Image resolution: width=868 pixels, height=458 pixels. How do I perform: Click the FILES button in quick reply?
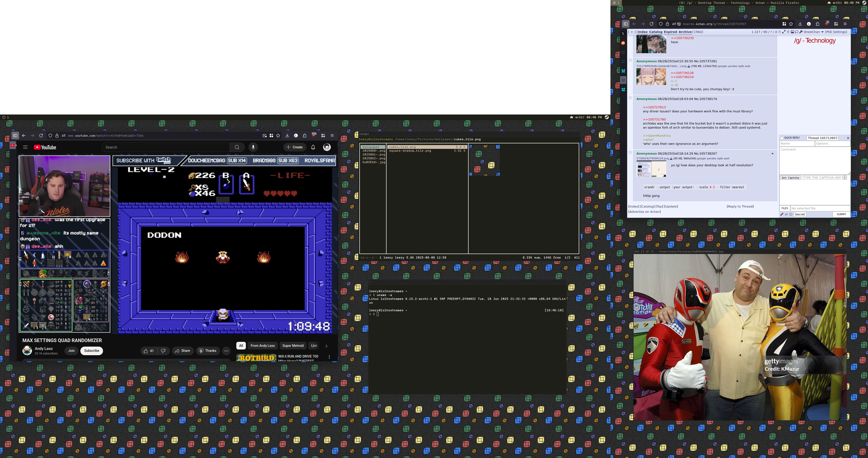785,208
